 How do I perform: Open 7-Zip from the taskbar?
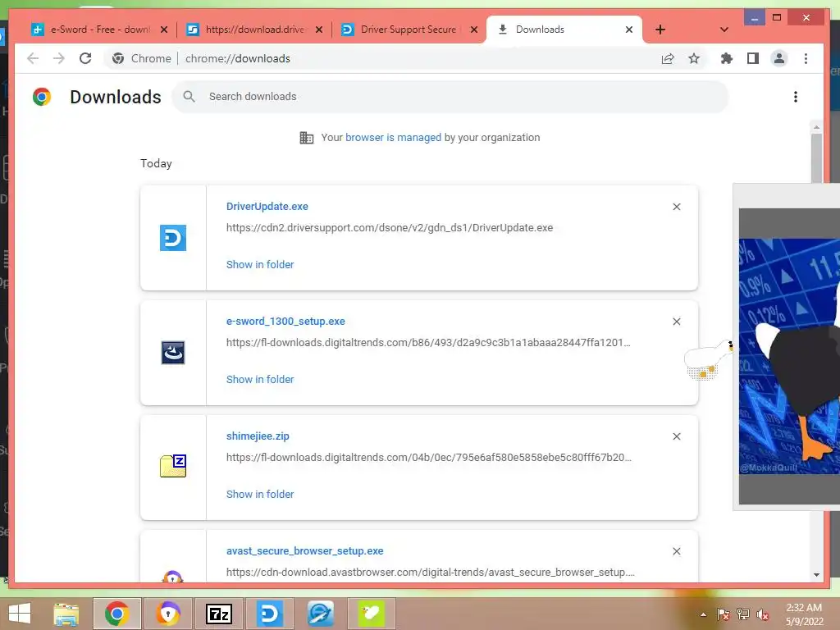218,614
